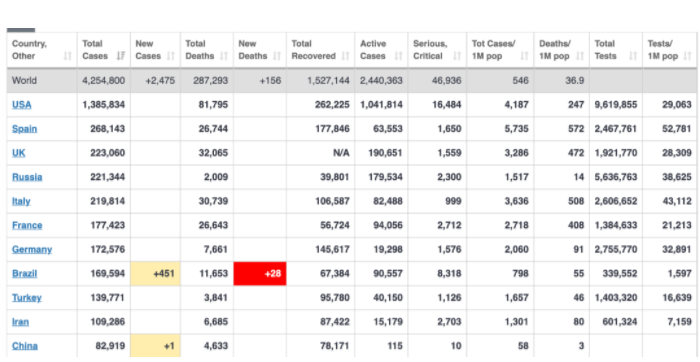Select the Total Cases header label
The width and height of the screenshot is (700, 362).
95,50
